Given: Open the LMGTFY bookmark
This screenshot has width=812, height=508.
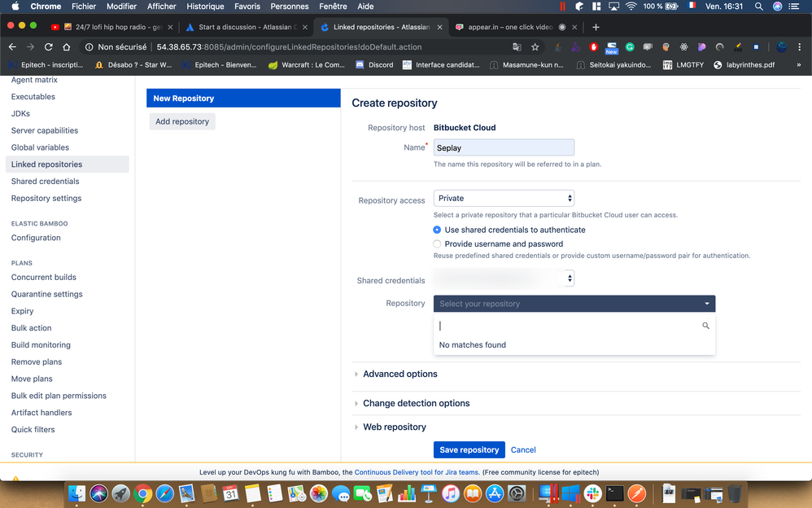Looking at the screenshot, I should click(683, 65).
